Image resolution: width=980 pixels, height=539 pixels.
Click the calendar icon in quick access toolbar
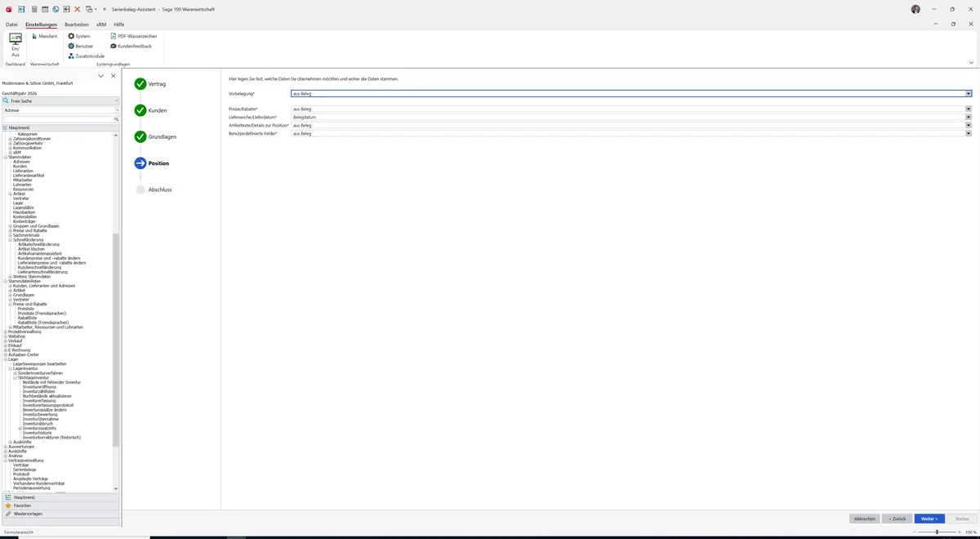(44, 9)
